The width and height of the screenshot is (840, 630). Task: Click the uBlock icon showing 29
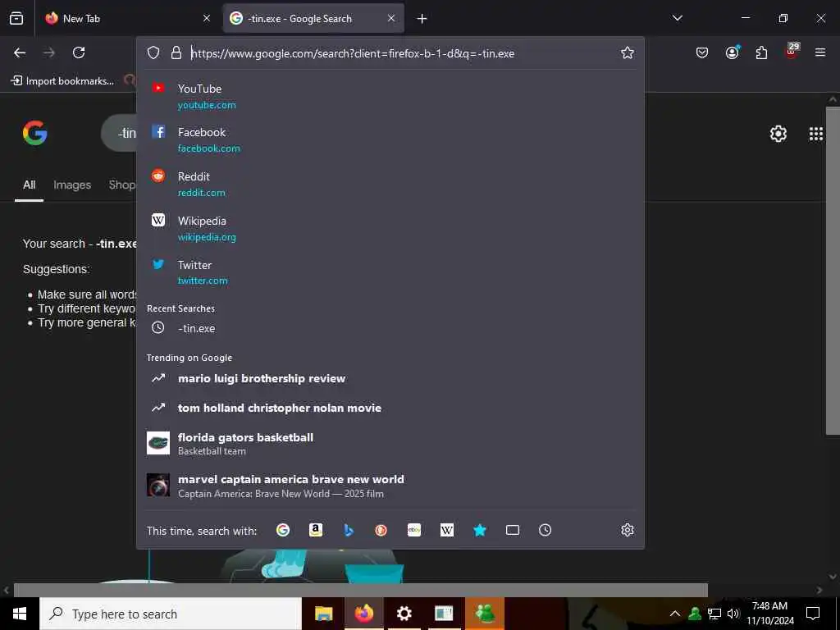pyautogui.click(x=792, y=52)
